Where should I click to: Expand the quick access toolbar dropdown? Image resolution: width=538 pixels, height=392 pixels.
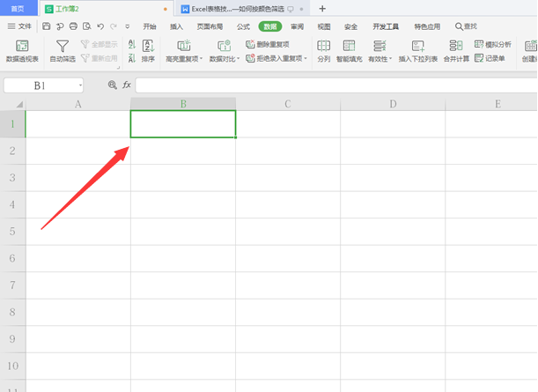pos(128,26)
